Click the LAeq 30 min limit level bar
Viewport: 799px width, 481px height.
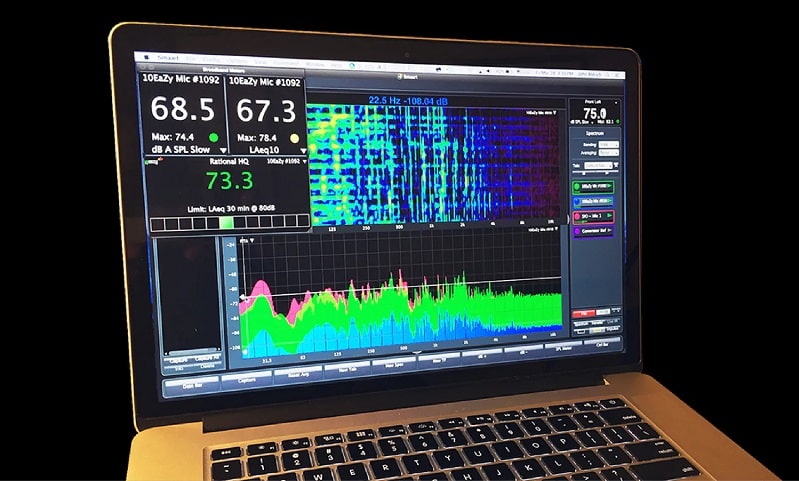[x=230, y=223]
